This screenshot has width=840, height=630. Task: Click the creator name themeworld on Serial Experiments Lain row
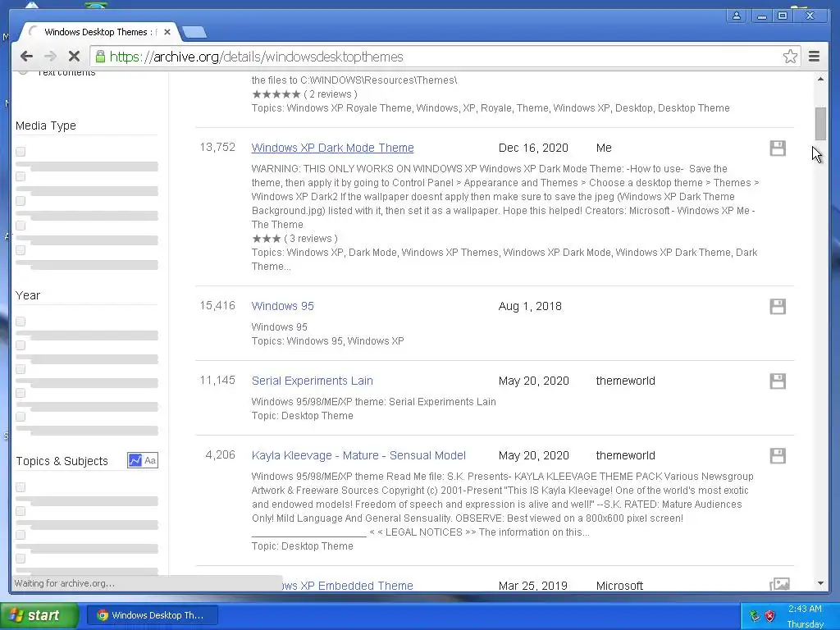point(625,381)
